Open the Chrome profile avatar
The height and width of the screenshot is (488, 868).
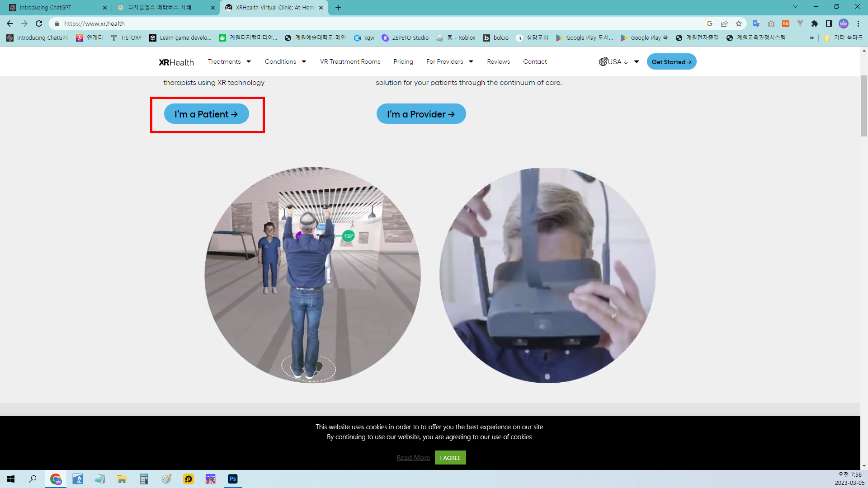pos(844,23)
